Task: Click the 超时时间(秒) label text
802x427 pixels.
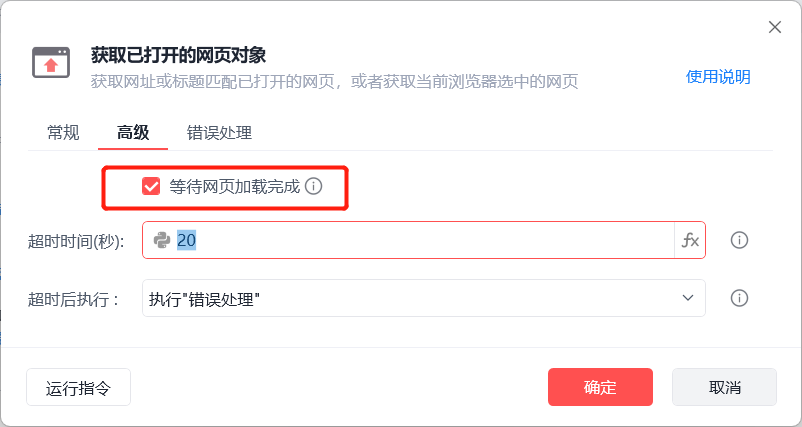Action: pos(76,241)
